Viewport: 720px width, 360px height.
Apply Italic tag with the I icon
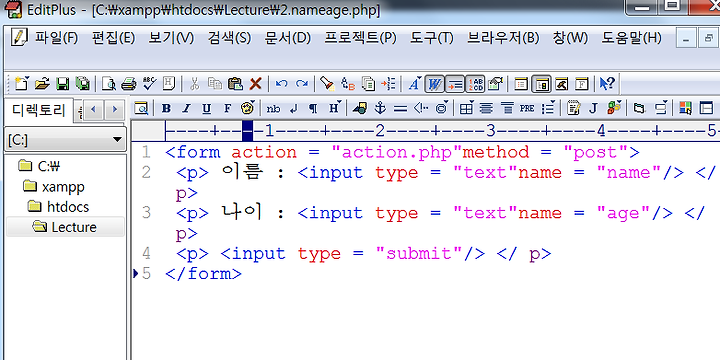point(186,108)
